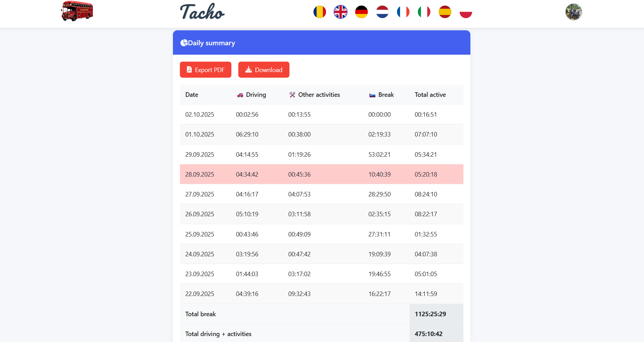Click the red double-decker bus logo
Image resolution: width=644 pixels, height=342 pixels.
point(77,11)
